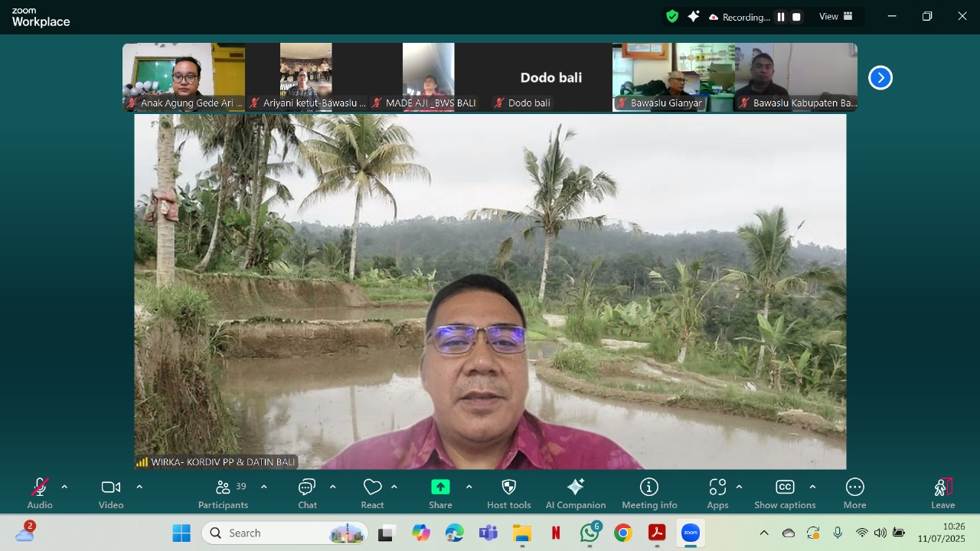Share your screen with the Share icon
This screenshot has width=980, height=551.
pos(440,487)
